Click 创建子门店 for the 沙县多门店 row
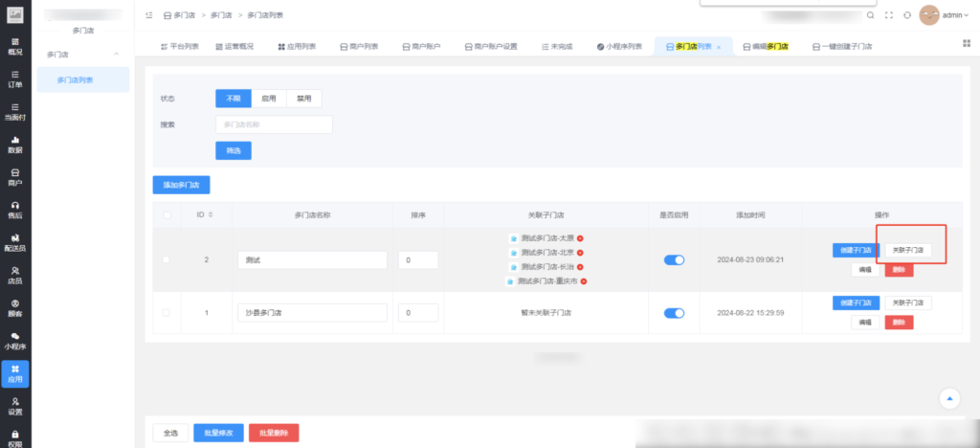The height and width of the screenshot is (448, 980). (856, 303)
